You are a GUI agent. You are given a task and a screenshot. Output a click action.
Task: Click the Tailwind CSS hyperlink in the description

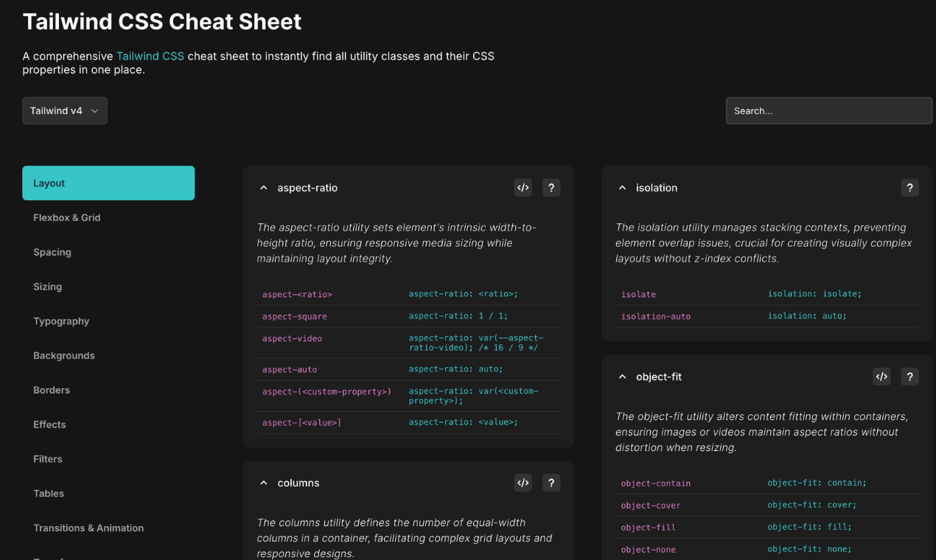[x=150, y=56]
